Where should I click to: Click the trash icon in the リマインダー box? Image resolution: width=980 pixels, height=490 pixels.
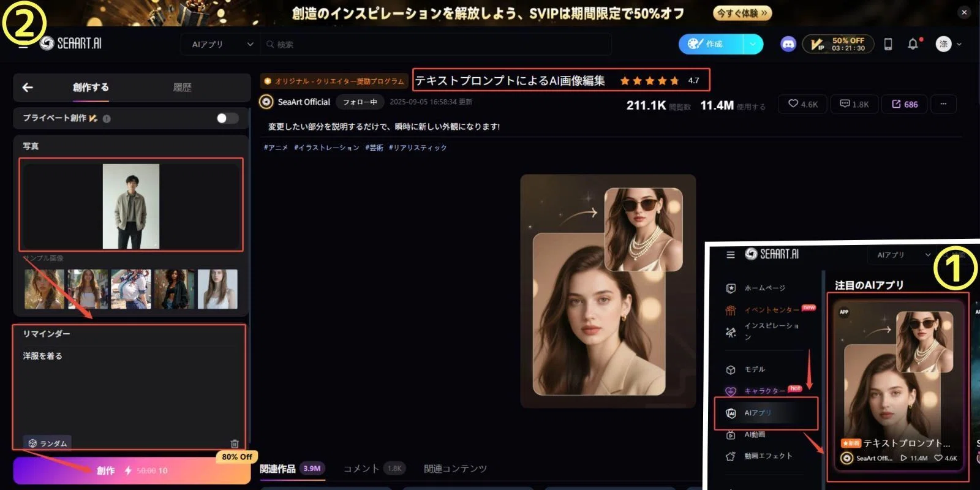(235, 443)
